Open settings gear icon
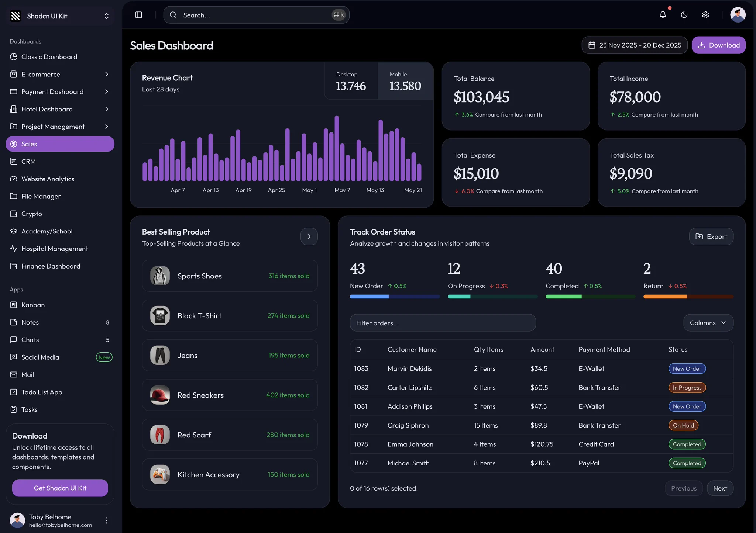756x533 pixels. point(705,15)
